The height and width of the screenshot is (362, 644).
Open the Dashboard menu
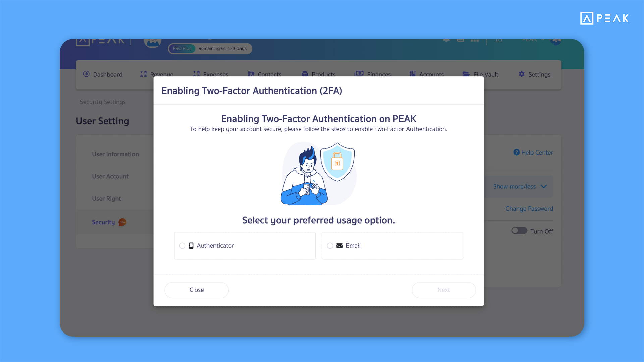[103, 74]
